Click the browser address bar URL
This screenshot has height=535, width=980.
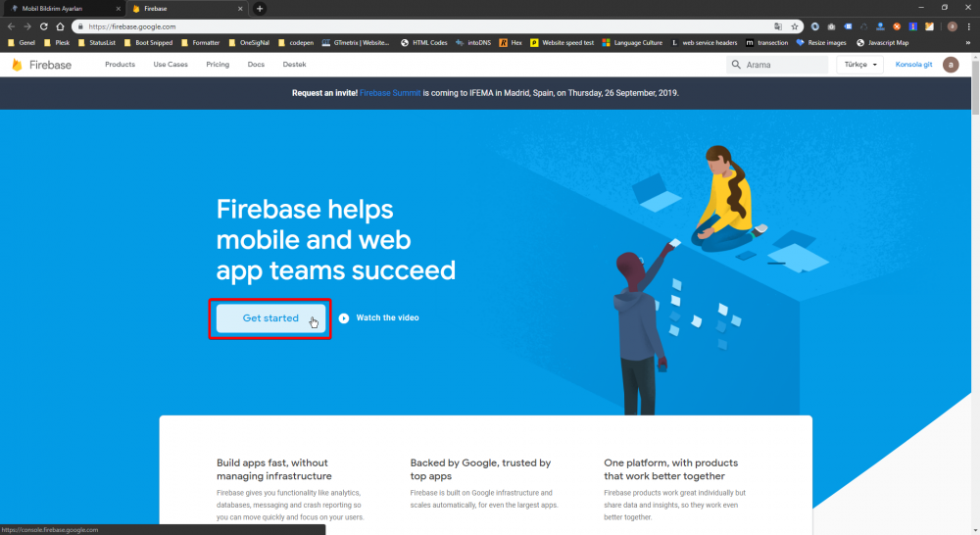132,26
